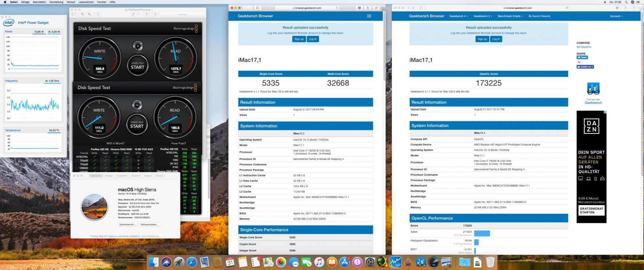Start the lower Disk Speed Test
The image size is (644, 270).
point(137,125)
